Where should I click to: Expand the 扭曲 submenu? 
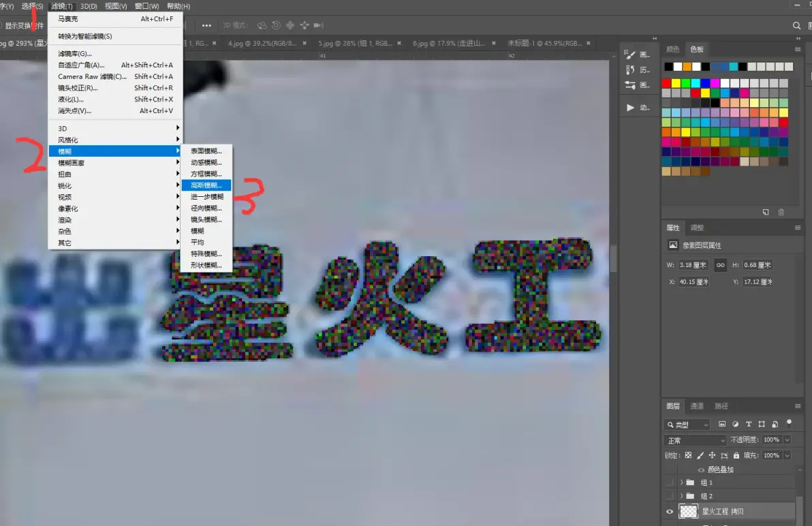pos(115,174)
